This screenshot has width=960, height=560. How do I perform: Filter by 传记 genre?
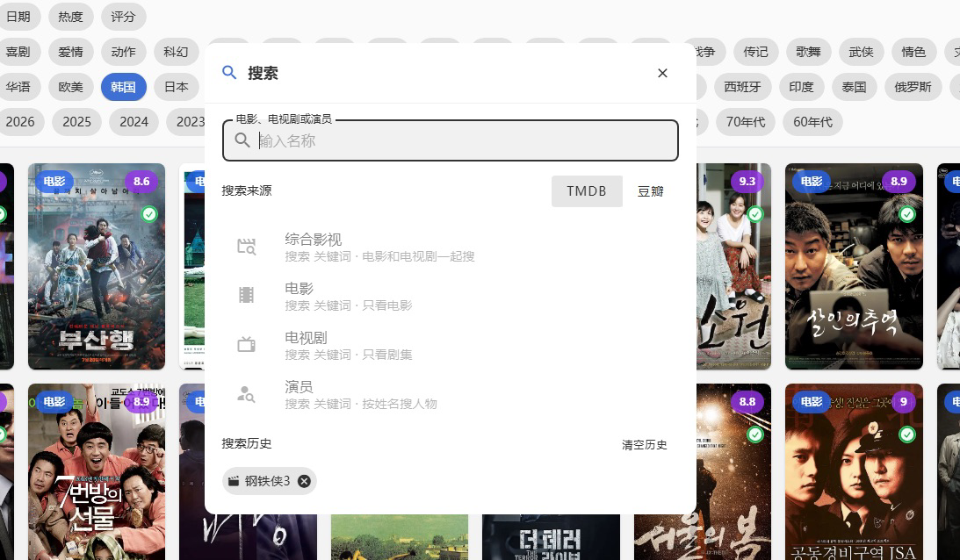[755, 52]
